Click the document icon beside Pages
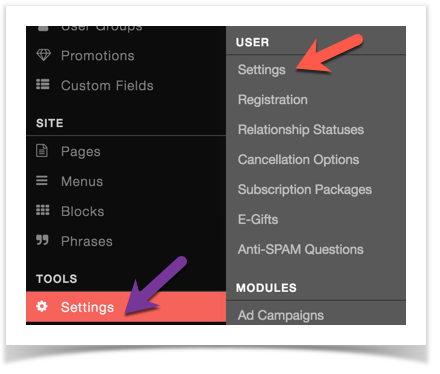 [42, 151]
